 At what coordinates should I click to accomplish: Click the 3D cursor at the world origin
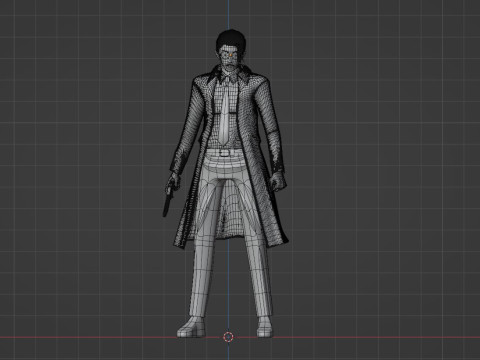pos(228,337)
